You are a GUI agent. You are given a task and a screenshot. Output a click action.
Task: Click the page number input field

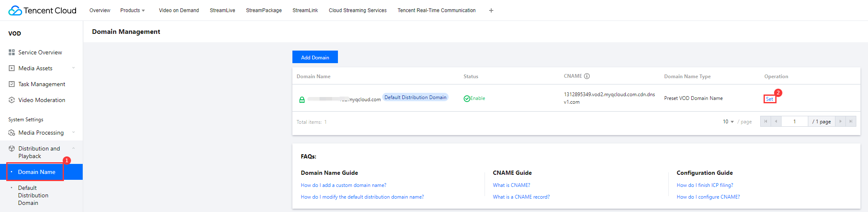[x=794, y=122]
